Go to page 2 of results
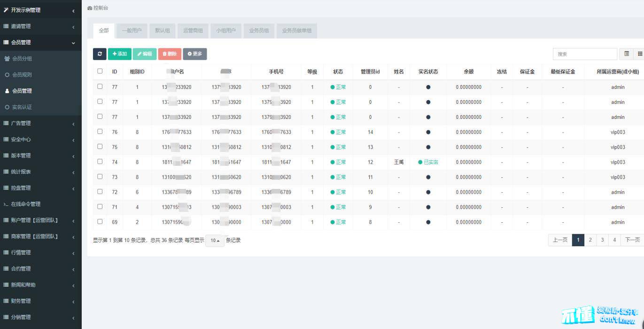This screenshot has height=329, width=644. pos(590,240)
